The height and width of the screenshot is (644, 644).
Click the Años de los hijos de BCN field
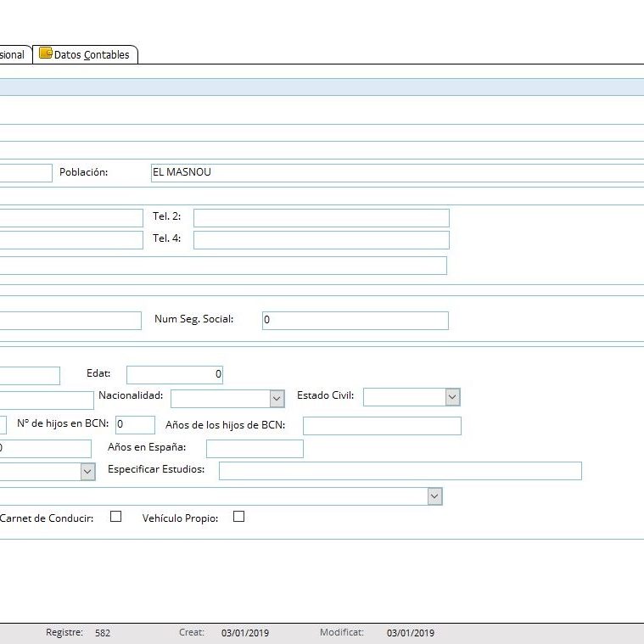coord(382,426)
